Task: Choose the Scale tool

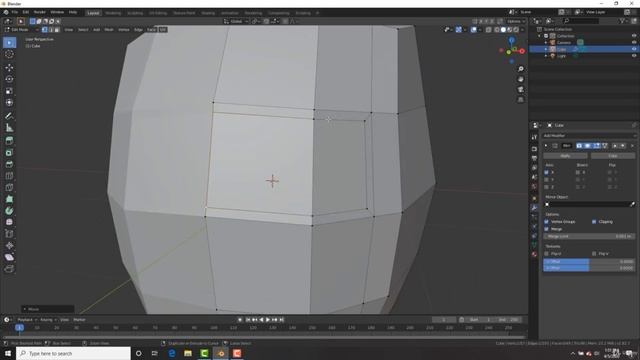Action: [9, 91]
